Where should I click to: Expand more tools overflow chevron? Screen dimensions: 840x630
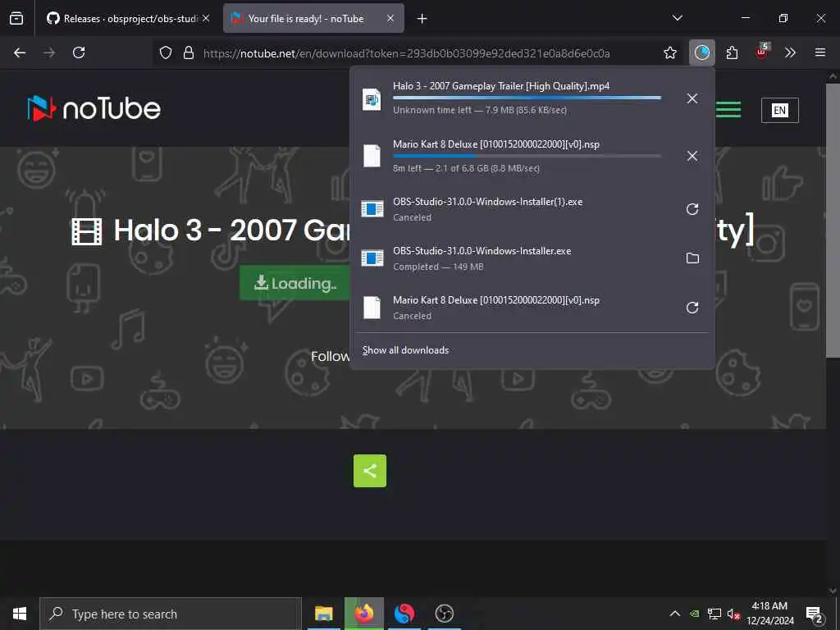[790, 52]
